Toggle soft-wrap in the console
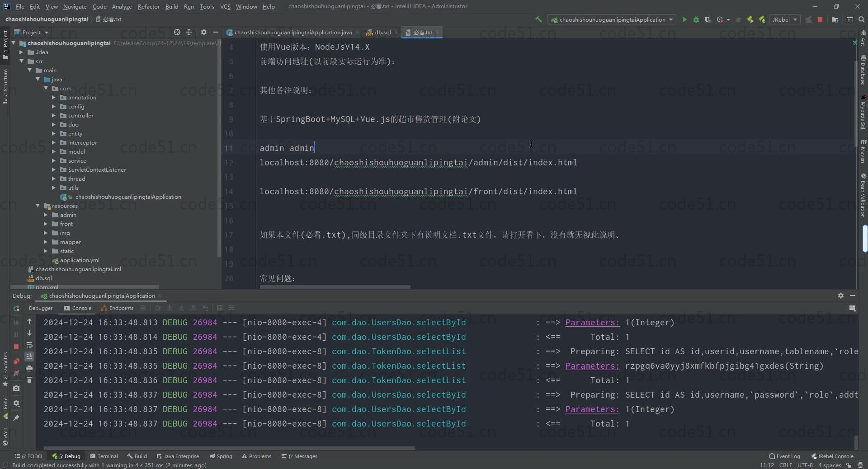 click(x=29, y=345)
